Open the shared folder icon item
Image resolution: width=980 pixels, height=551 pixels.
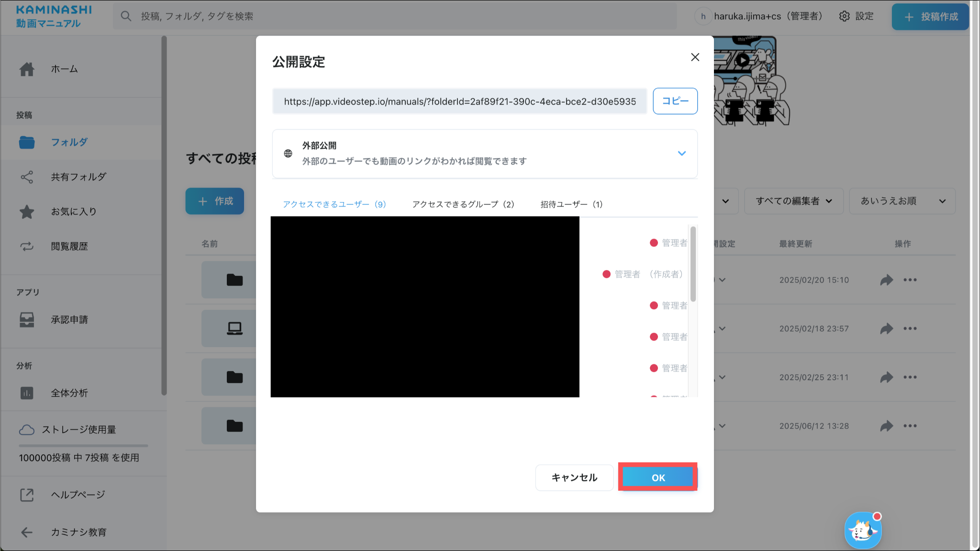[x=27, y=177]
